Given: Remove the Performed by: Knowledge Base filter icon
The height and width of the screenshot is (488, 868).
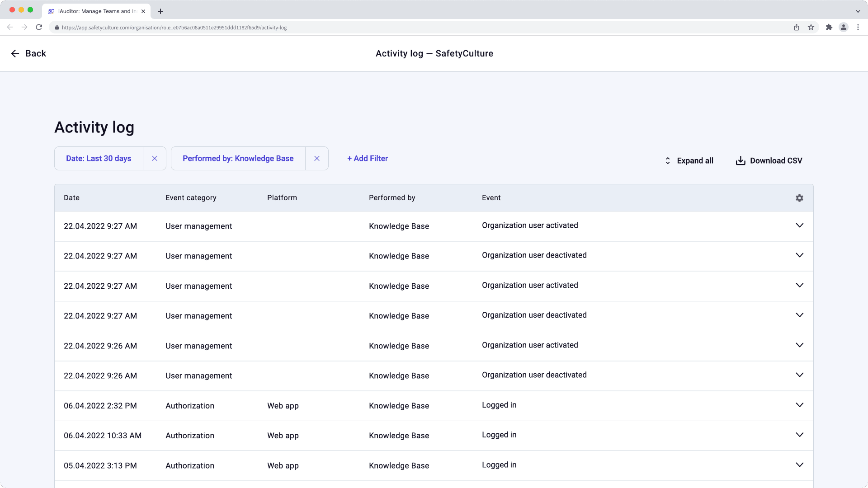Looking at the screenshot, I should coord(316,159).
